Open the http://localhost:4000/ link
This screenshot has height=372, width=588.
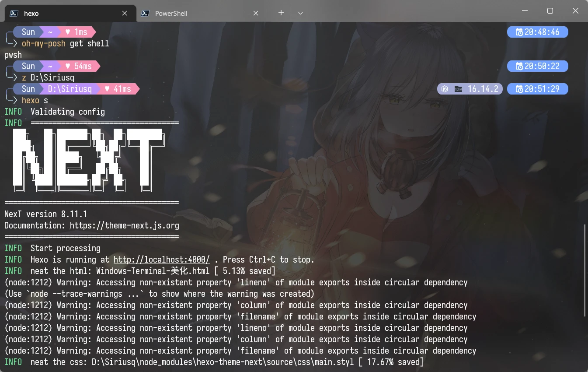coord(162,260)
